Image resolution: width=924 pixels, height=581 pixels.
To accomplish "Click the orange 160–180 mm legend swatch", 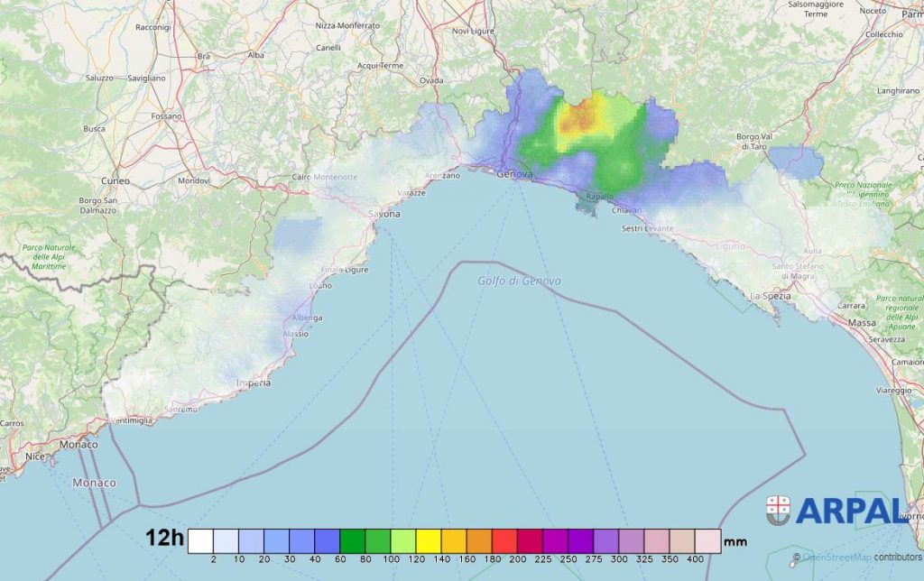I will pyautogui.click(x=479, y=540).
